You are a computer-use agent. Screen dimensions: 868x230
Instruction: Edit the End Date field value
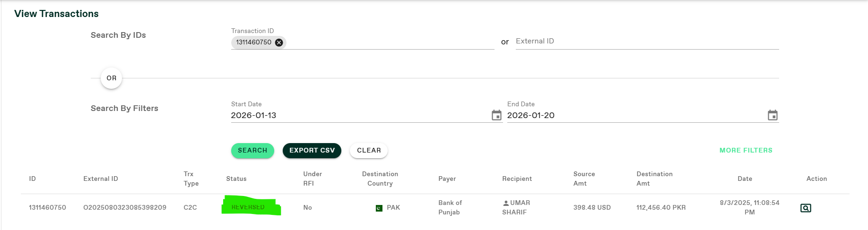tap(634, 115)
